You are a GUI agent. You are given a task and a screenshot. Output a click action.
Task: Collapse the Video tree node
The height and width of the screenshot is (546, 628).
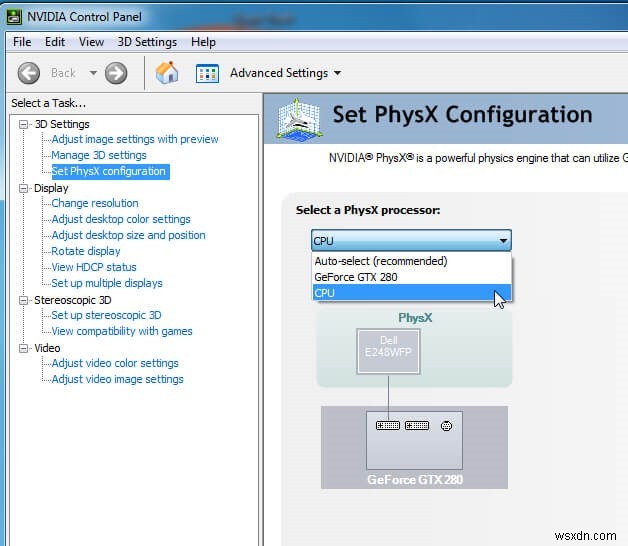point(23,349)
